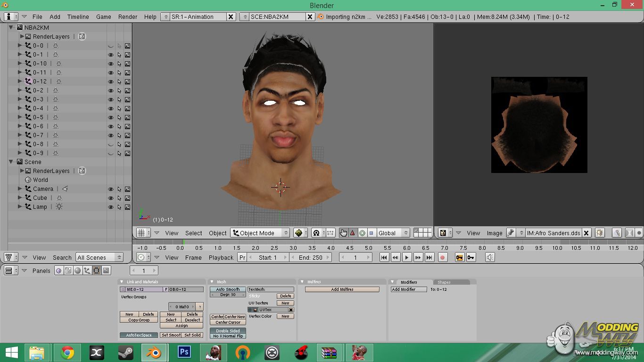Open Photoshop from the taskbar
Image resolution: width=644 pixels, height=362 pixels.
click(x=184, y=352)
